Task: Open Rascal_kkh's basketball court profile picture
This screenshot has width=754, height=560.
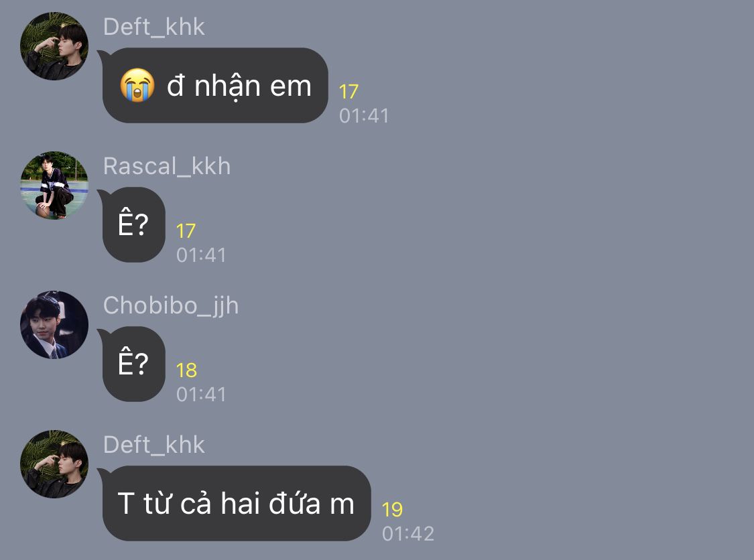Action: [54, 186]
